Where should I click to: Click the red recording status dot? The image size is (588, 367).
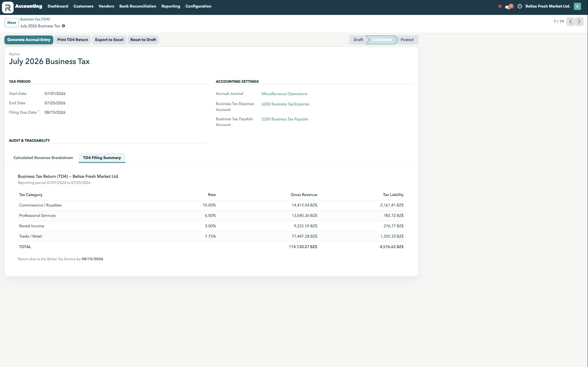pos(500,6)
